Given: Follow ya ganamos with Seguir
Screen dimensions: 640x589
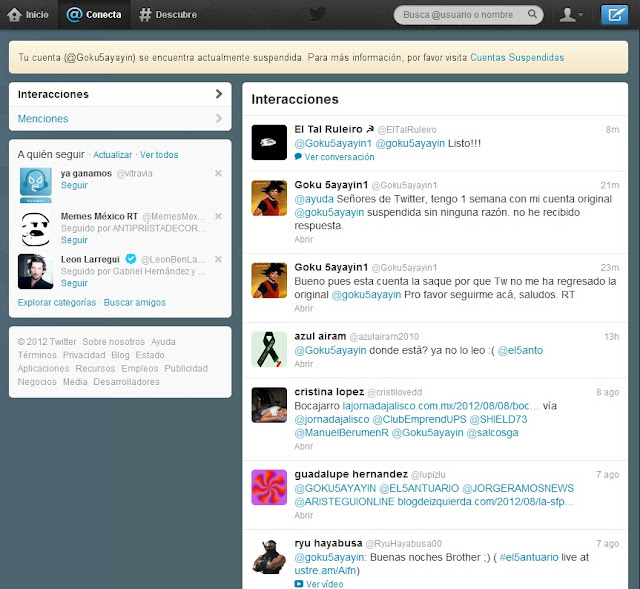Looking at the screenshot, I should pos(74,185).
